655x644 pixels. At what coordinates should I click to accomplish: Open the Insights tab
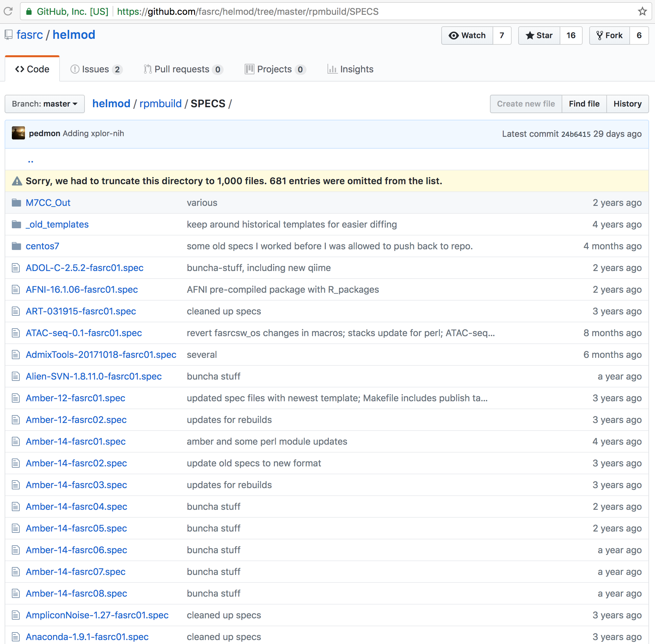(x=350, y=69)
